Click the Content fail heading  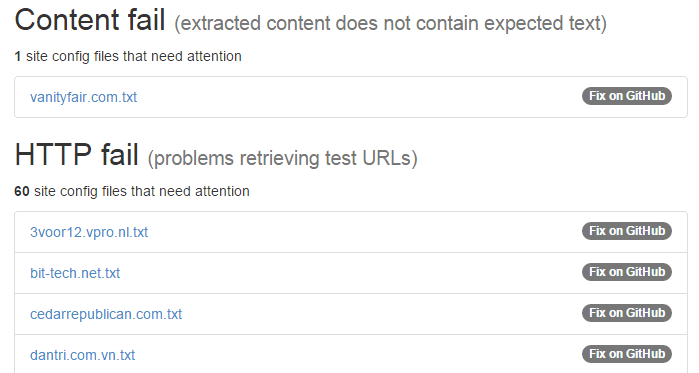tap(90, 20)
